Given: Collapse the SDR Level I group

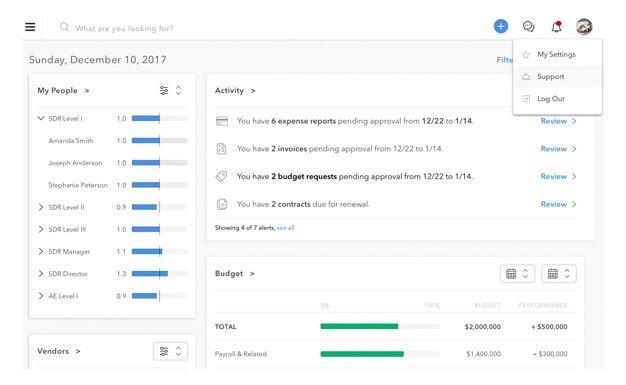Looking at the screenshot, I should pyautogui.click(x=41, y=118).
